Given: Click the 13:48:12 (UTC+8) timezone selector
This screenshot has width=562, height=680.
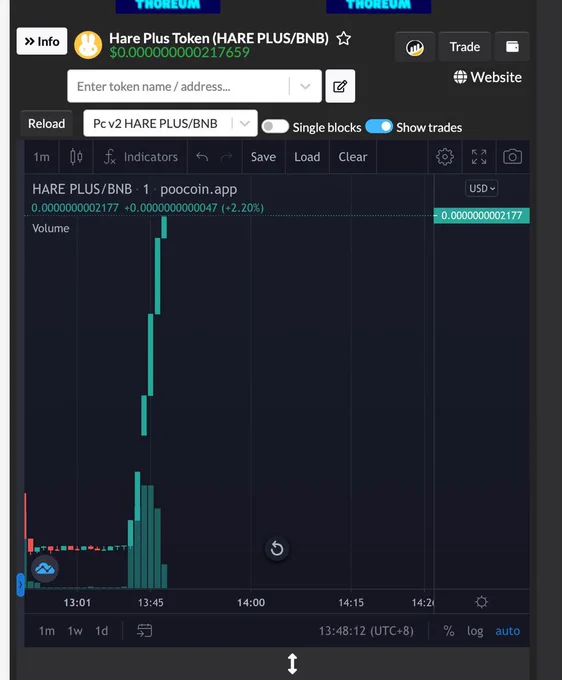Looking at the screenshot, I should tap(366, 631).
